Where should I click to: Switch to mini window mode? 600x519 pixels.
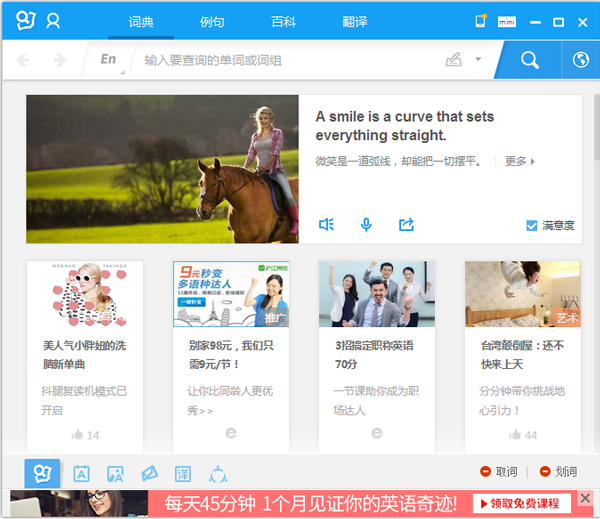coord(508,21)
